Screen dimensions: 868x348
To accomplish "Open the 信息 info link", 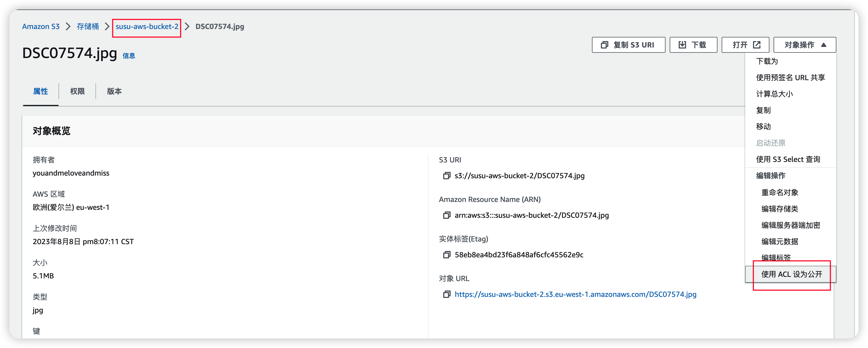I will pos(129,56).
